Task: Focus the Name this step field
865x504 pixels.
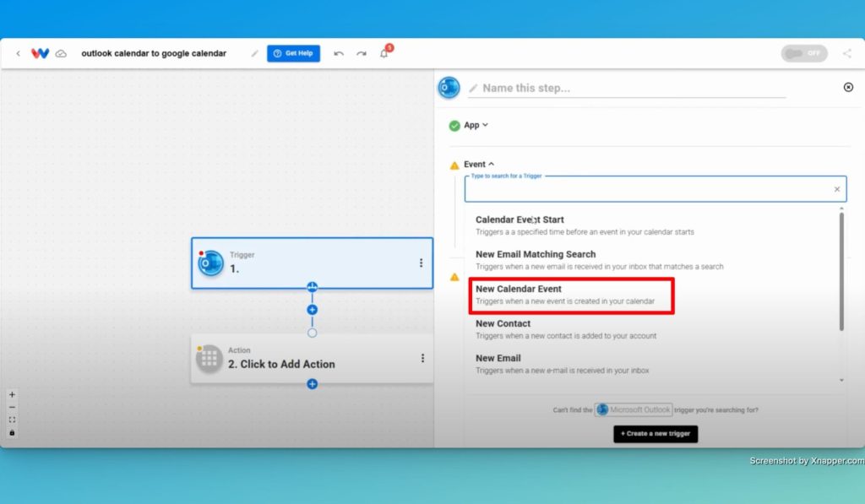Action: point(627,89)
